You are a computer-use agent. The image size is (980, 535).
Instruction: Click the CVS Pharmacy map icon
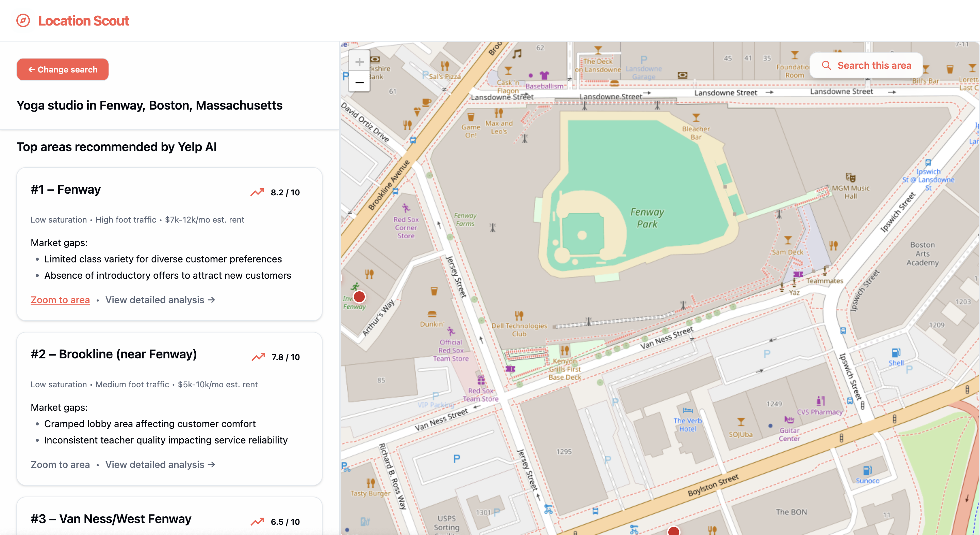(x=821, y=401)
